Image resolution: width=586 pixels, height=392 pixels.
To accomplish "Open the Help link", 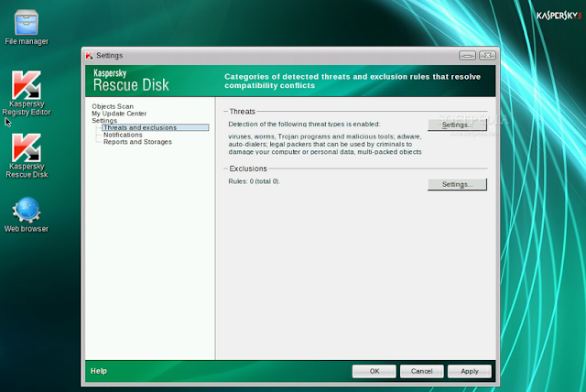I will coord(99,371).
